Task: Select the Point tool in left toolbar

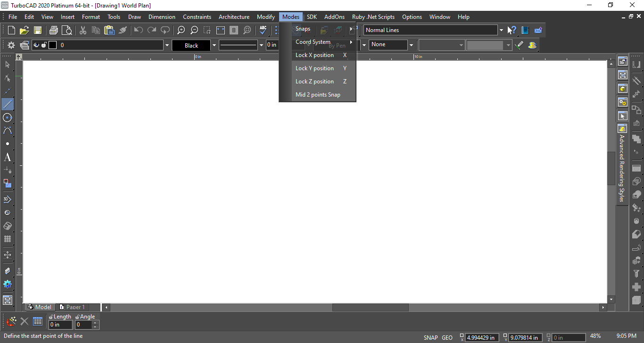Action: (8, 144)
